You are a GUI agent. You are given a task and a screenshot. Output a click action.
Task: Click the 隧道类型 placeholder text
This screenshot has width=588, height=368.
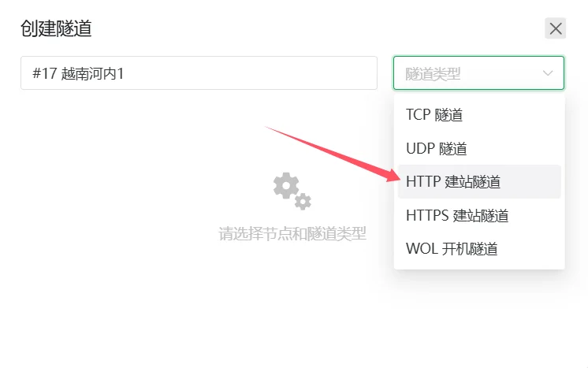(x=433, y=74)
